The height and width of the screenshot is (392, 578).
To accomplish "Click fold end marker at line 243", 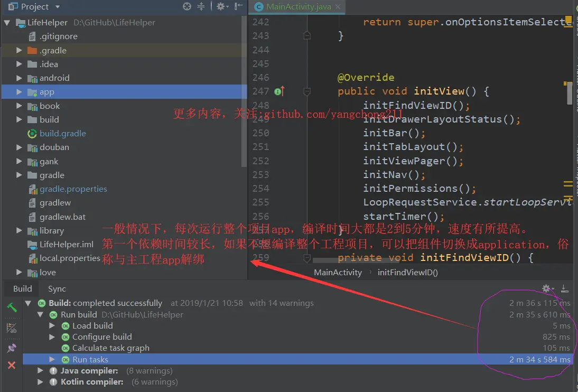I will click(306, 36).
